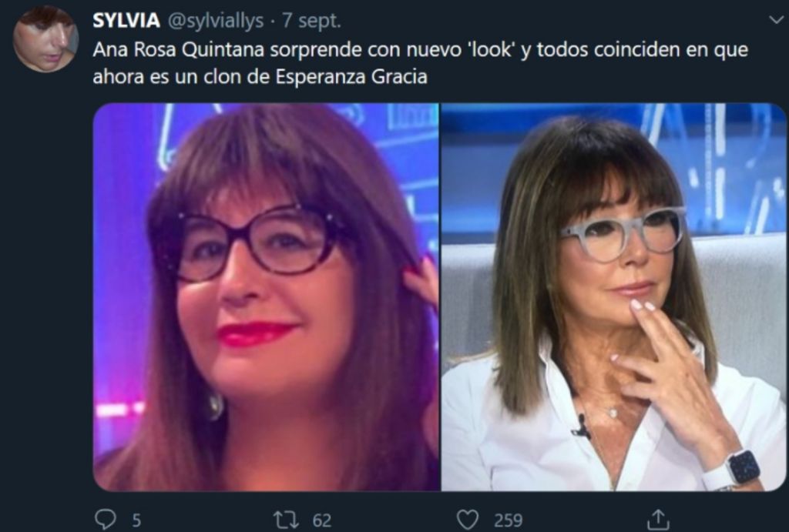
Task: Click the dot separator before the date
Action: pos(272,22)
